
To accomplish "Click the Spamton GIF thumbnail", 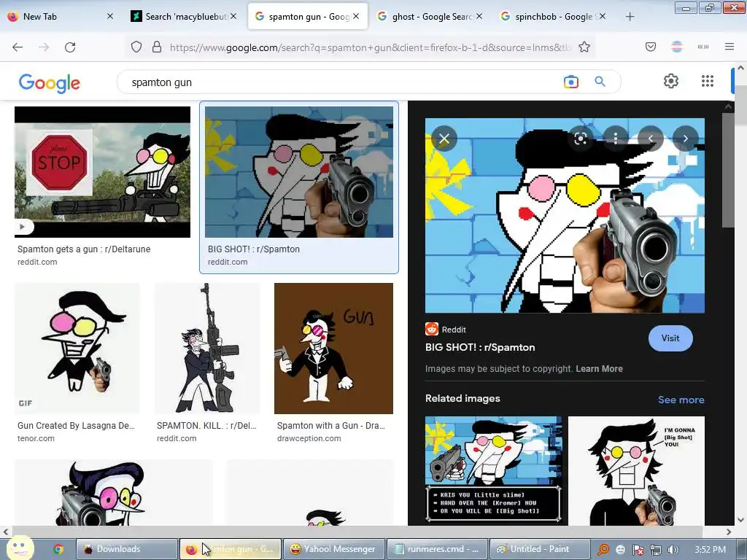I will (x=77, y=349).
